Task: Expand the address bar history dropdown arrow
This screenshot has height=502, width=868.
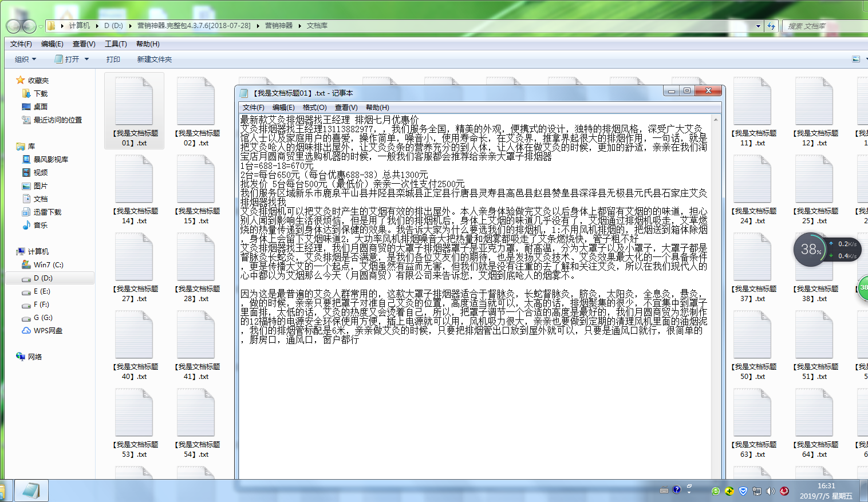Action: click(758, 26)
